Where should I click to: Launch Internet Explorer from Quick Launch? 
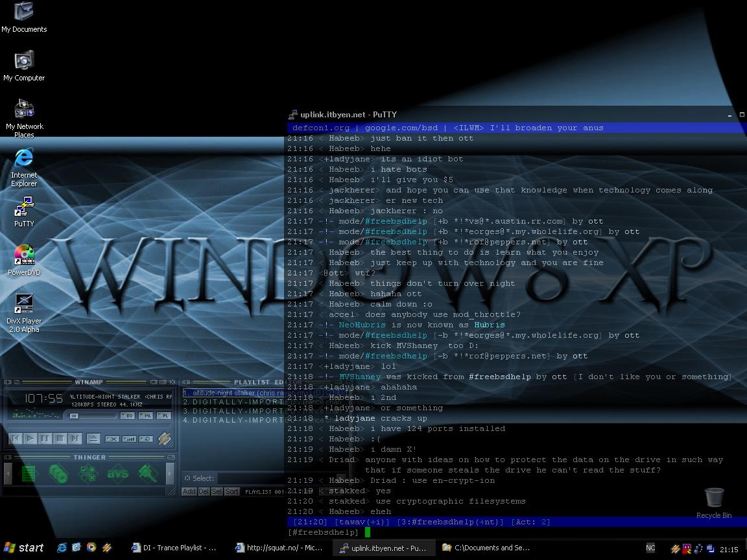point(62,548)
